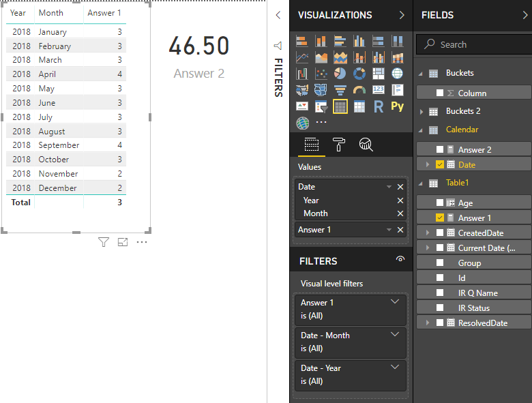Switch to the Format paint roller tab
This screenshot has height=403, width=532.
338,145
